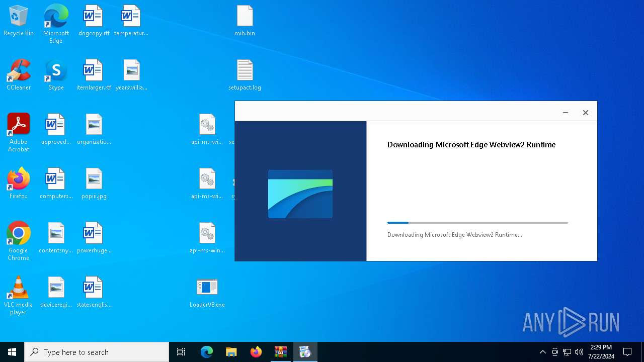Open Task View from the taskbar
This screenshot has height=362, width=644.
[x=181, y=352]
